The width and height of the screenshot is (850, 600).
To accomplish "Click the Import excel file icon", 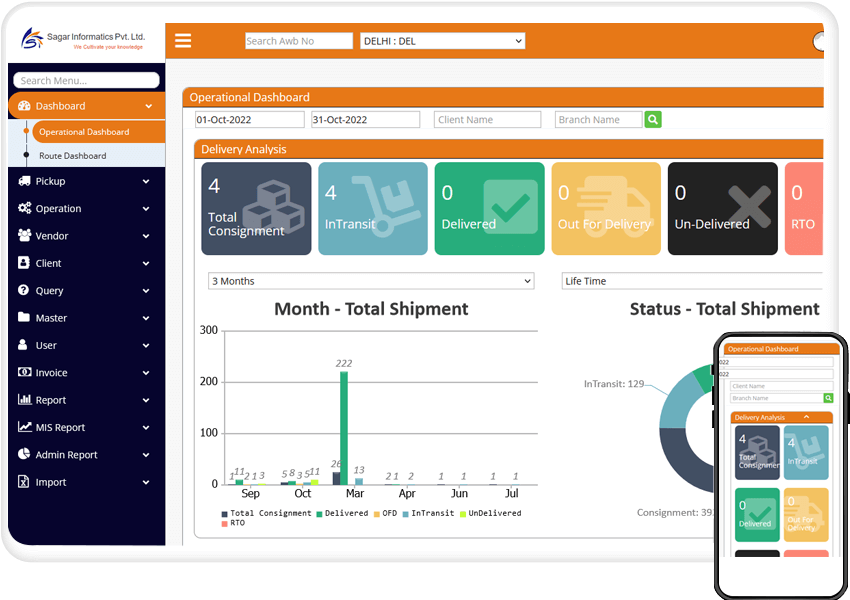I will point(23,481).
